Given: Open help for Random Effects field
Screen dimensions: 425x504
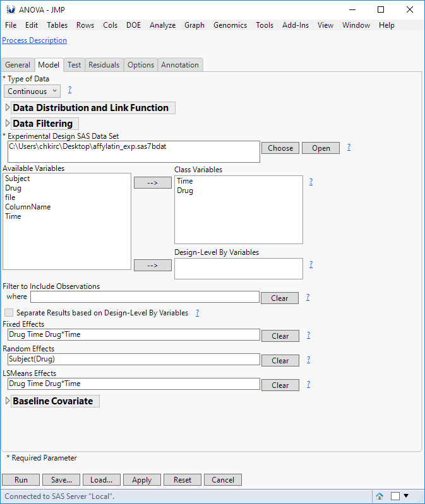Looking at the screenshot, I should point(308,360).
